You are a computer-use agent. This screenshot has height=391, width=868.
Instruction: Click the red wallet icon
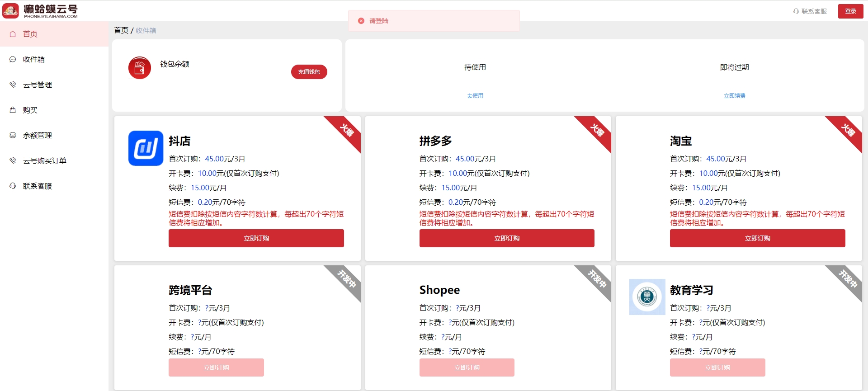140,68
